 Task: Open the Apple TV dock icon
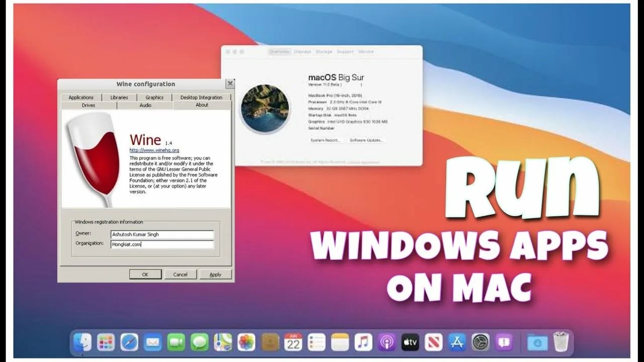click(410, 342)
